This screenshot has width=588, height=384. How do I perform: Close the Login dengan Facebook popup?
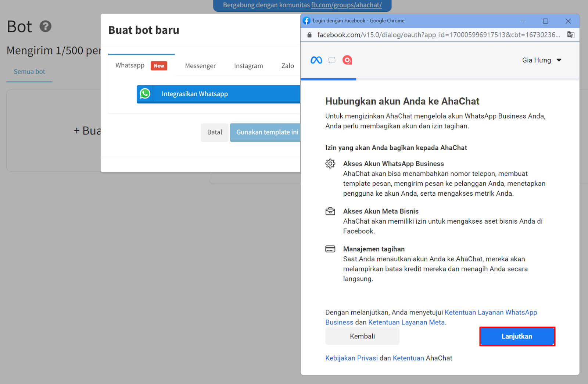(568, 21)
